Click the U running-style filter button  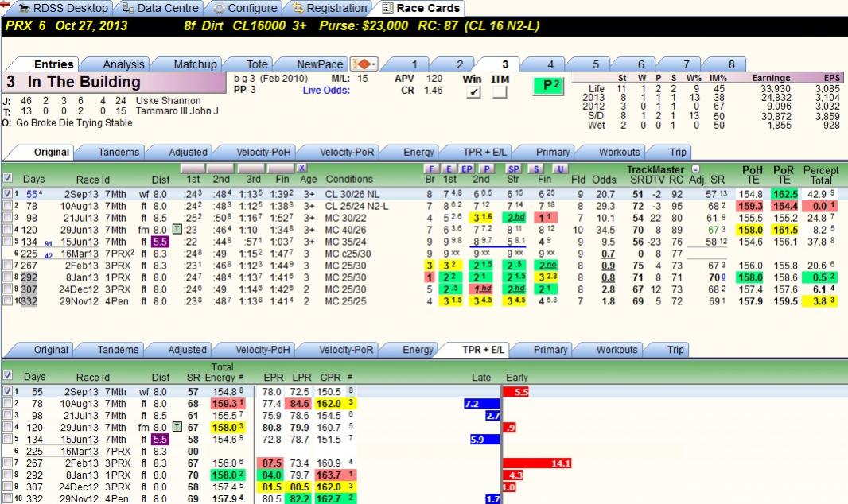coord(560,169)
